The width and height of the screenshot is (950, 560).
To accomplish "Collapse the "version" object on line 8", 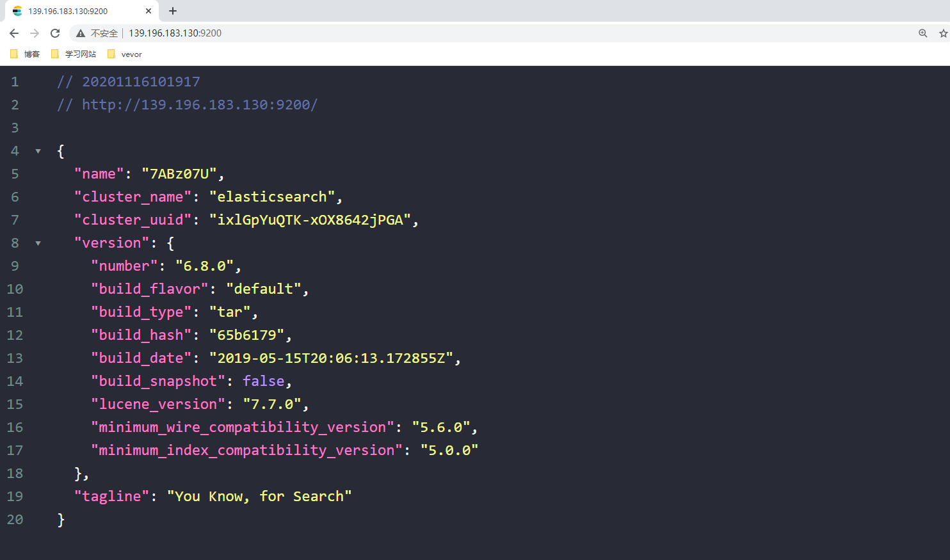I will [38, 243].
